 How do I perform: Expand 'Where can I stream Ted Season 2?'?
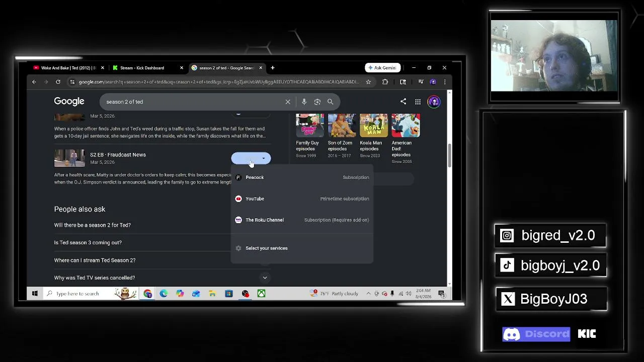pos(95,260)
